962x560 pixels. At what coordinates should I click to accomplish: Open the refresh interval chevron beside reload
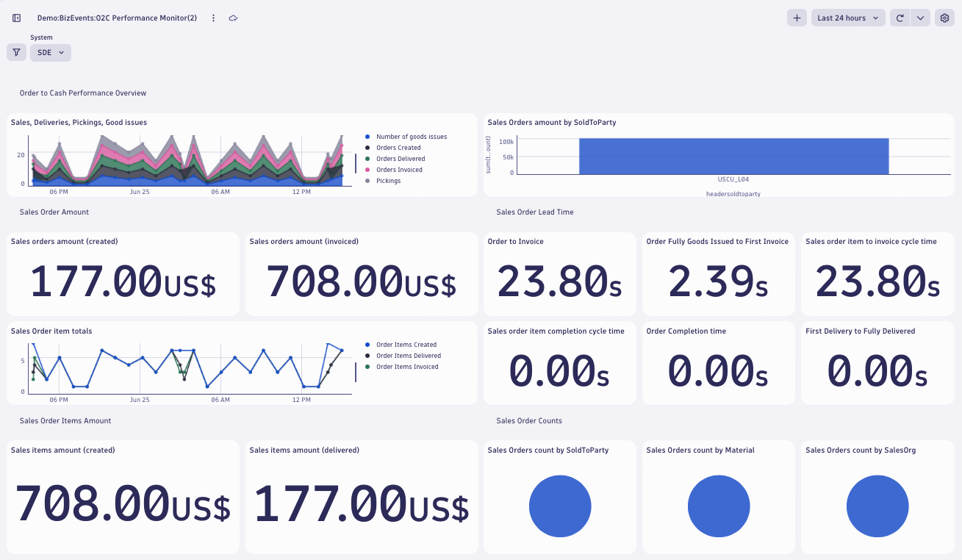point(920,18)
